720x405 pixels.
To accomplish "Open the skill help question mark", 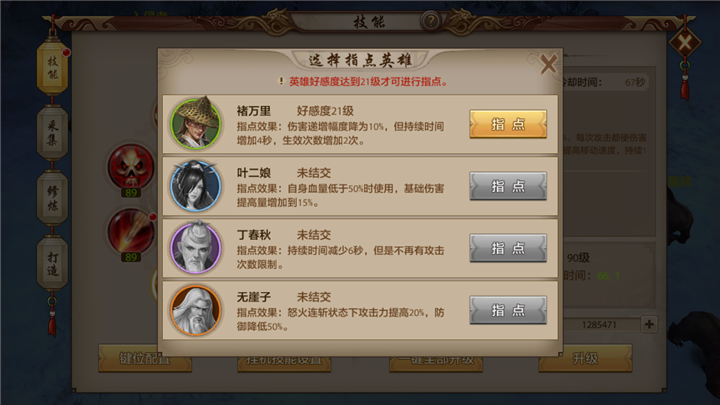I will tap(431, 21).
